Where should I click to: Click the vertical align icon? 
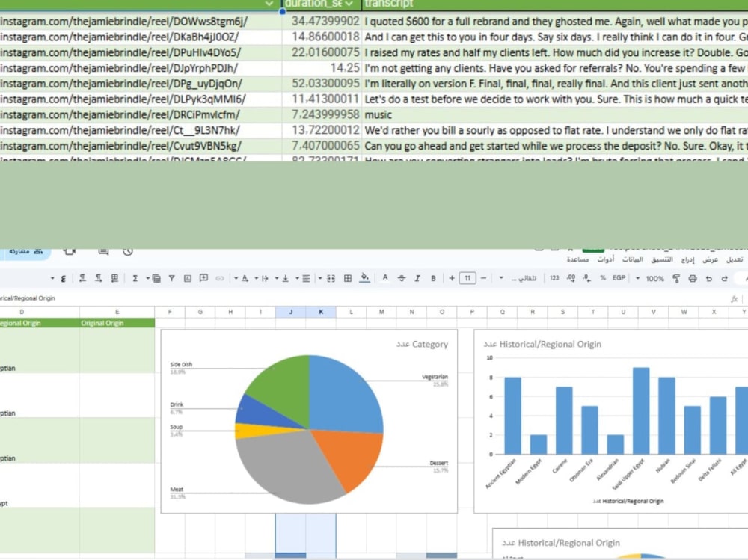285,278
